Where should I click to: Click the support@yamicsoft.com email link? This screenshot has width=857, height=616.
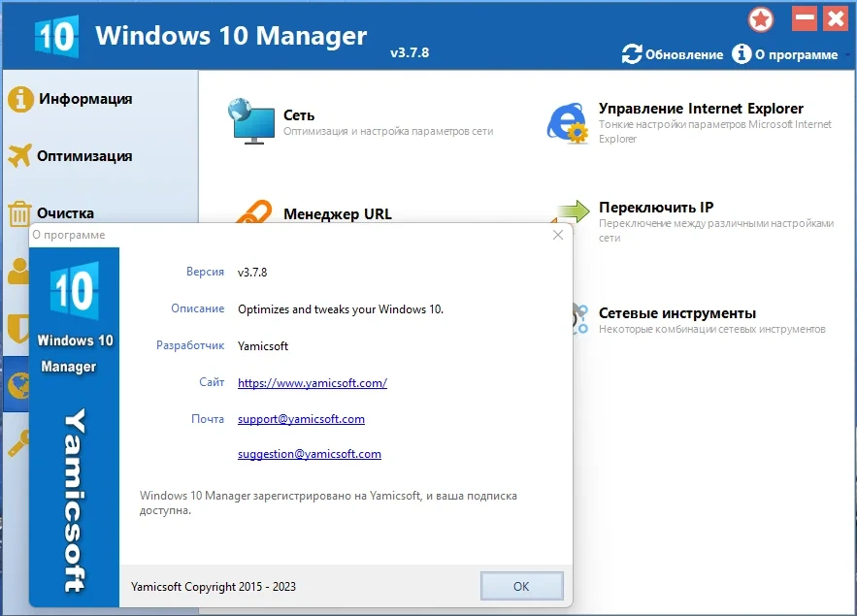[x=301, y=419]
